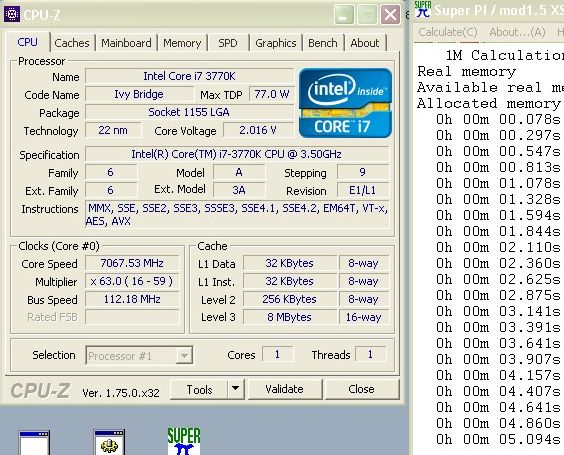The width and height of the screenshot is (564, 455).
Task: Click the Threads count value
Action: pos(370,354)
